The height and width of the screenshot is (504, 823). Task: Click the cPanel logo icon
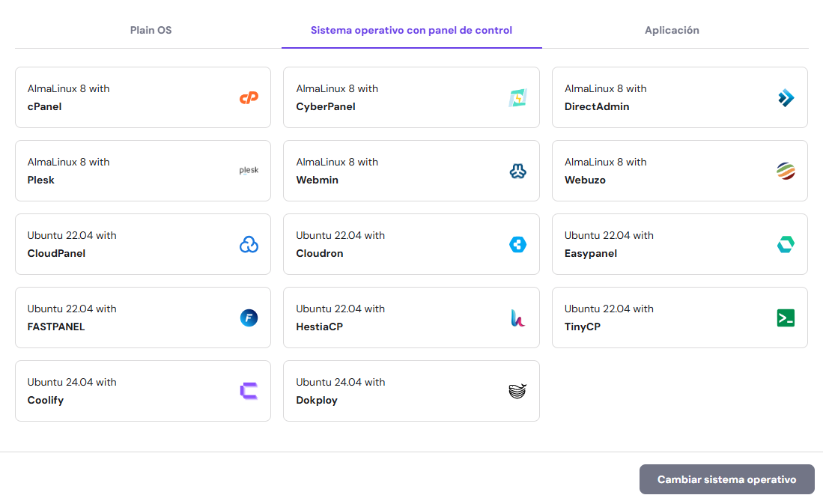[249, 97]
